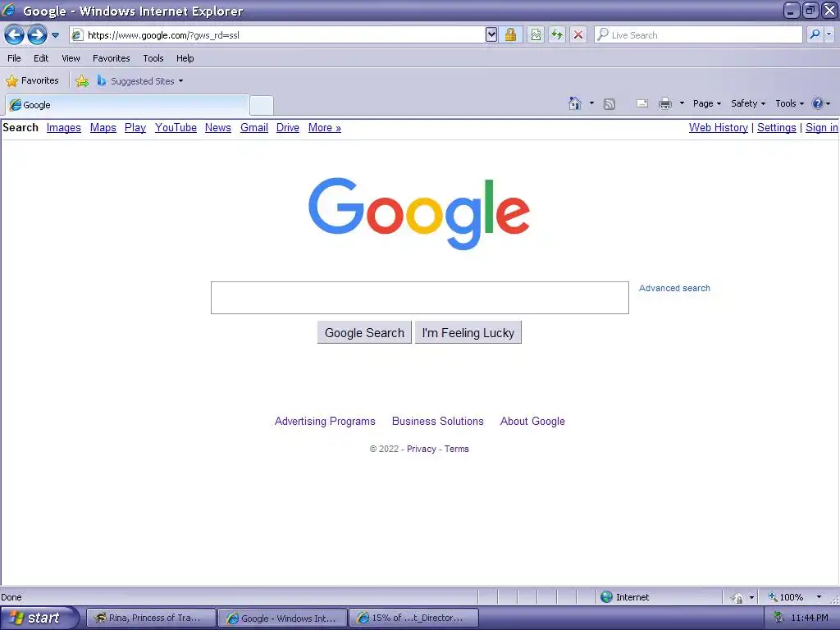Open the Maps link
The width and height of the screenshot is (840, 630).
click(x=103, y=127)
